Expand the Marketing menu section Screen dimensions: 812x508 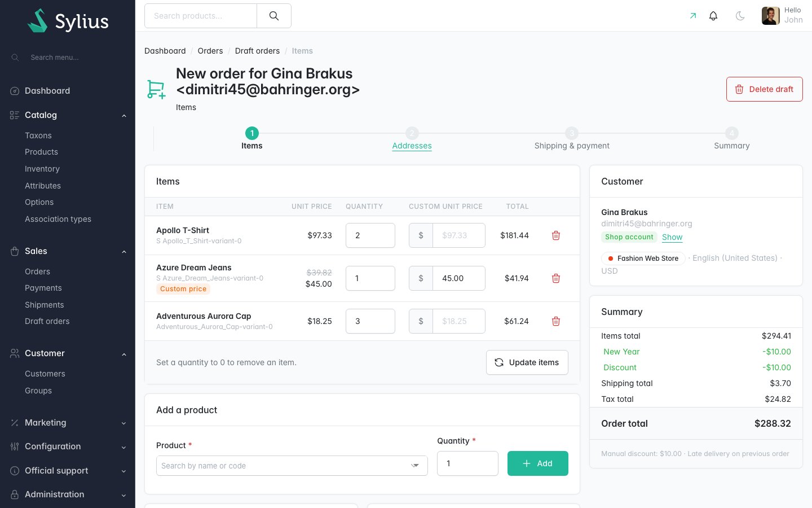[x=124, y=423]
